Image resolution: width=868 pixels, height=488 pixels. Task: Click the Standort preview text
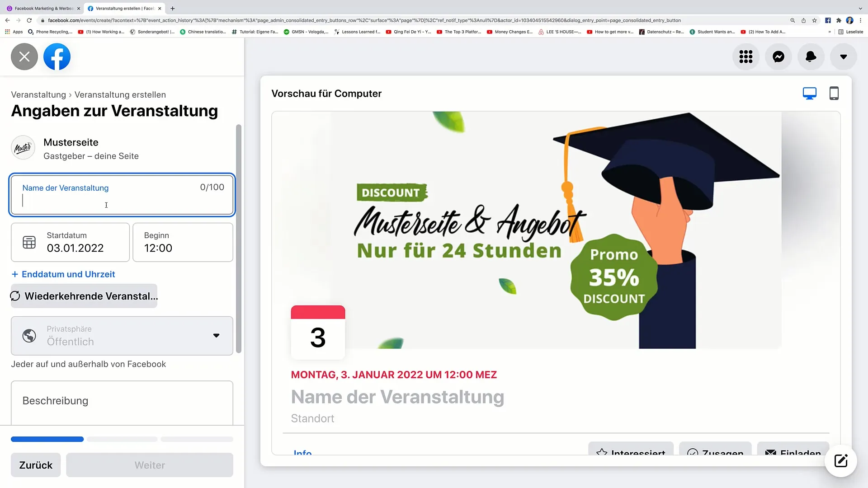coord(312,418)
